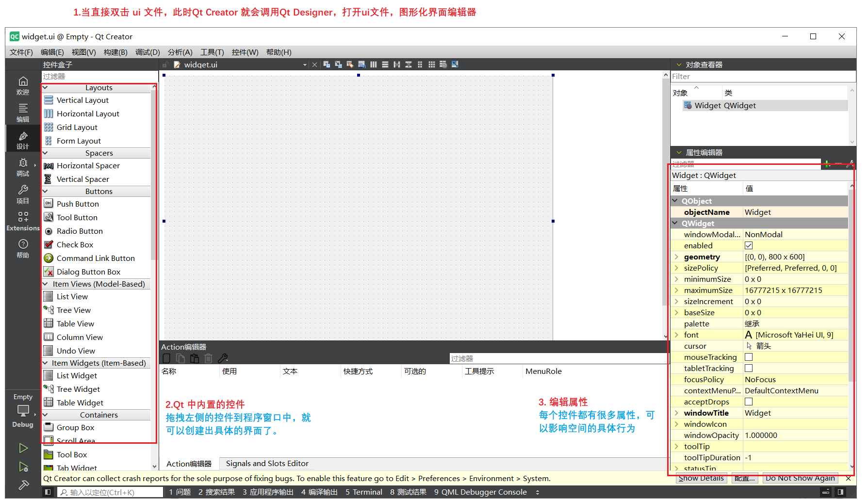
Task: Select Edit Widgets mode in designer toolbar
Action: [327, 65]
